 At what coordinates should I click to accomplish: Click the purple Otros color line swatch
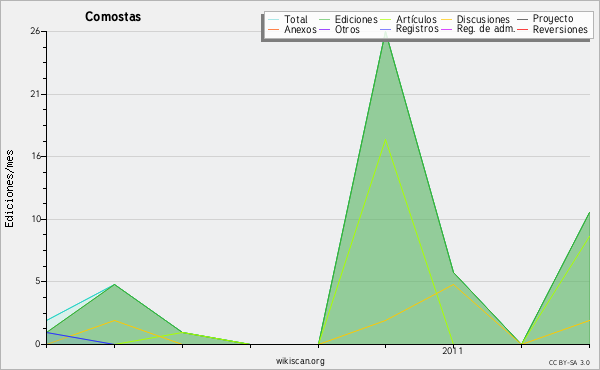[x=324, y=29]
